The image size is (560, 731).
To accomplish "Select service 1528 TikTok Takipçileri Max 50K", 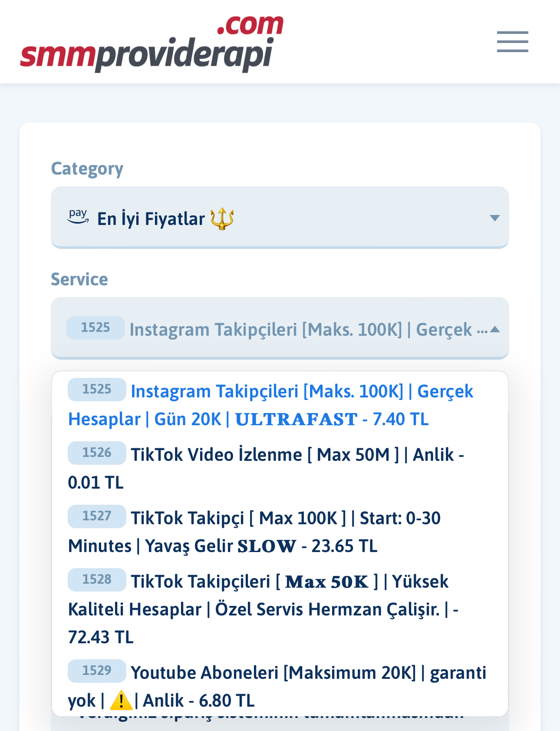I will click(280, 609).
